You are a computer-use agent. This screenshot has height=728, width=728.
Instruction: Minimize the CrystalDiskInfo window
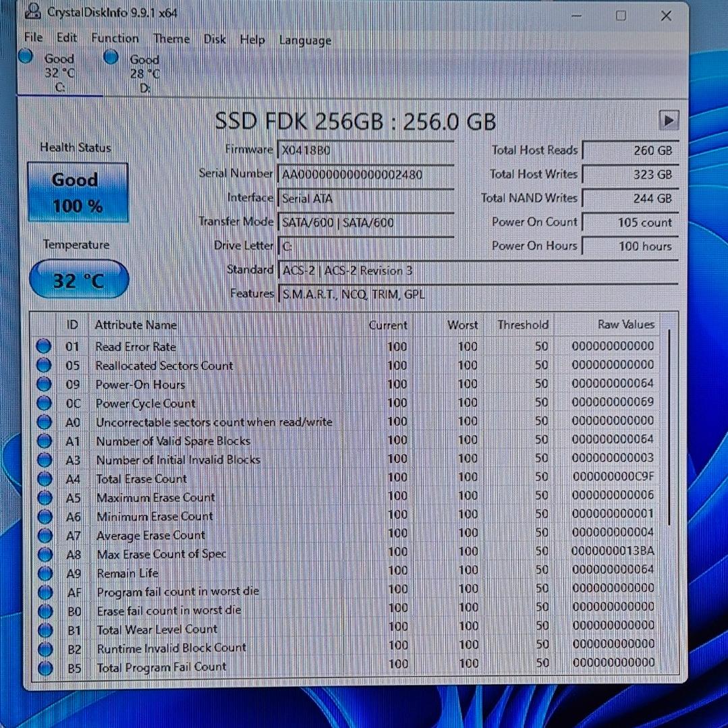[577, 16]
